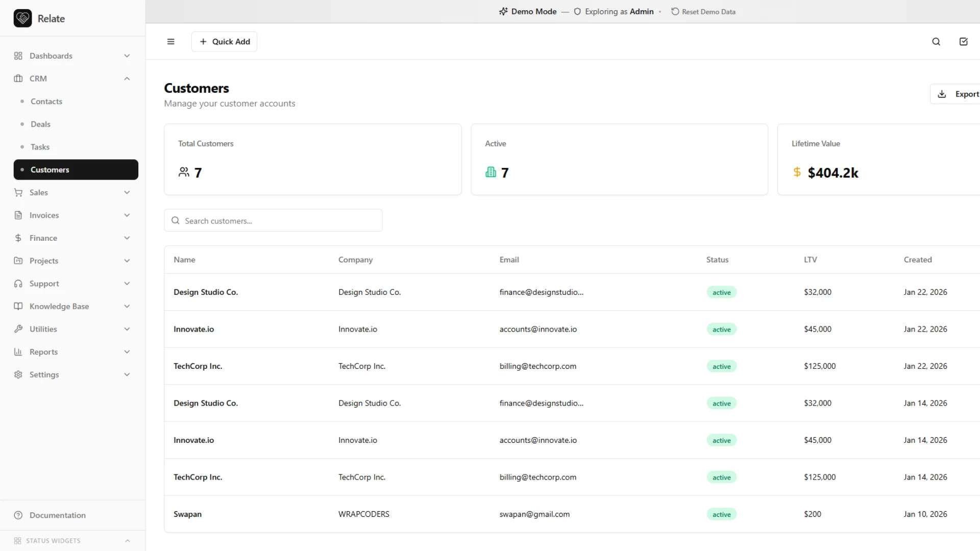Focus the Search customers input field

(273, 220)
